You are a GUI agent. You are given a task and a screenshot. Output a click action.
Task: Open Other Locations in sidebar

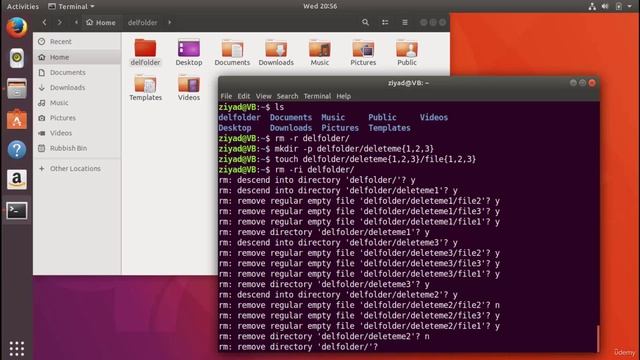coord(77,169)
